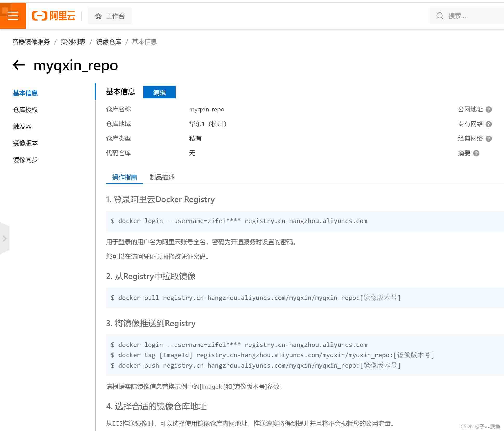Click heading 4. 选择合适的镜像仓库地址
Viewport: 504px width, 431px height.
pos(156,406)
